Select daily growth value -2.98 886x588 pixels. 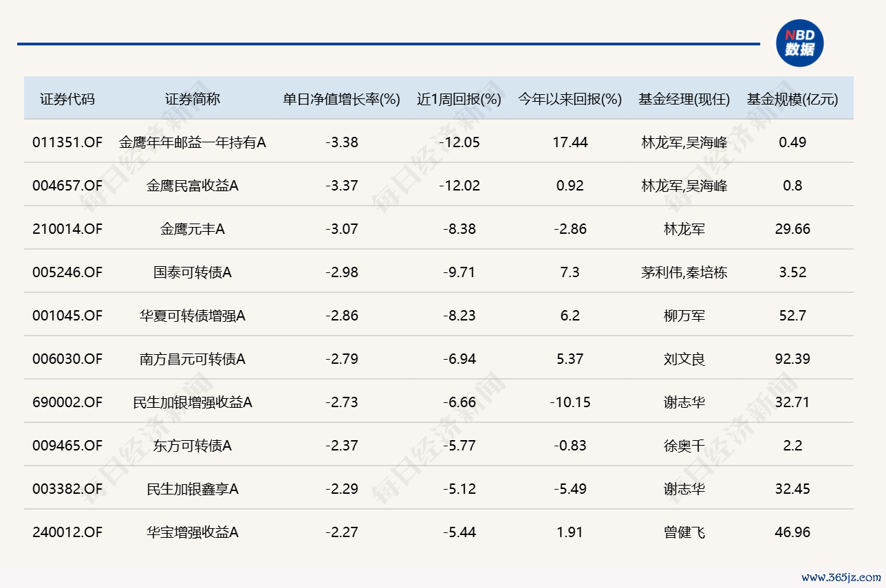tap(342, 272)
